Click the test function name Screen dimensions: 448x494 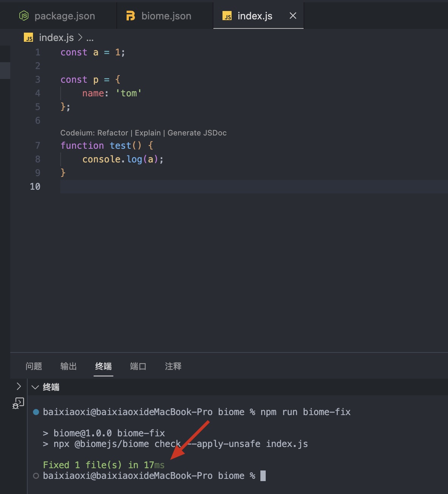point(120,146)
